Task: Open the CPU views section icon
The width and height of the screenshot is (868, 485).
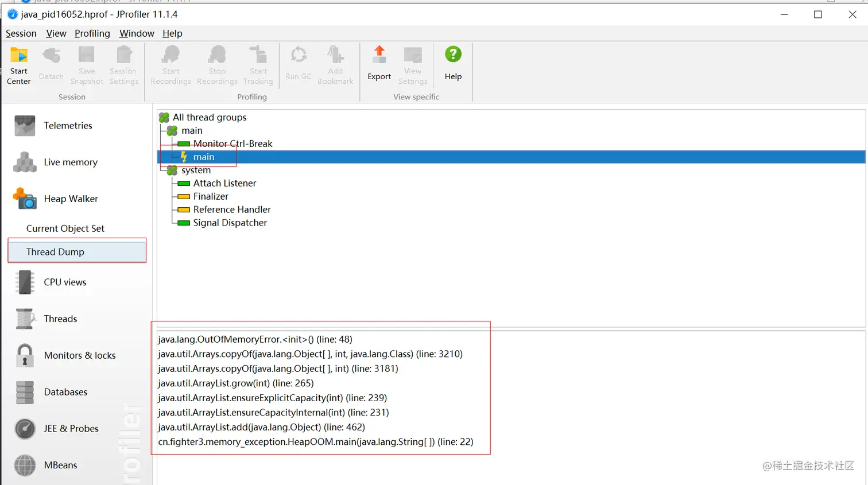Action: 25,282
